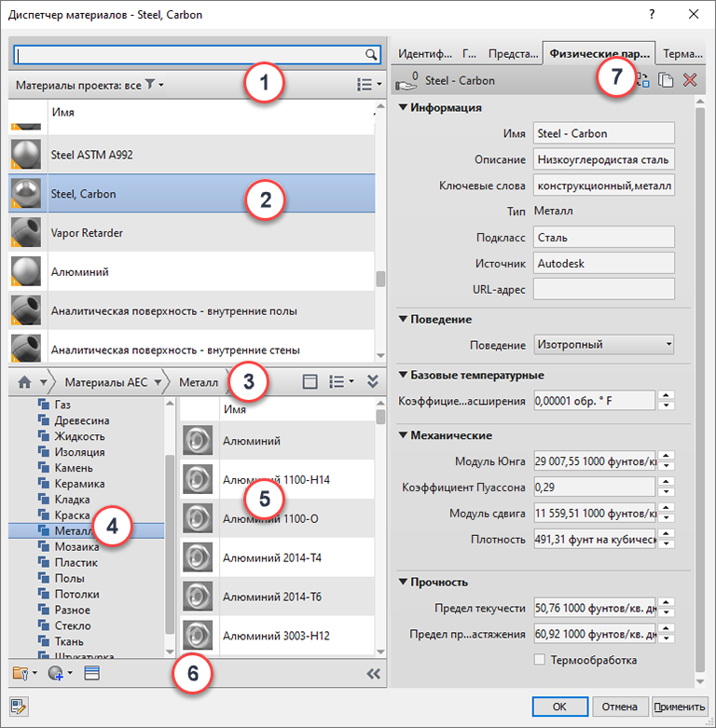
Task: Collapse the material editor with the double left arrows
Action: click(373, 674)
